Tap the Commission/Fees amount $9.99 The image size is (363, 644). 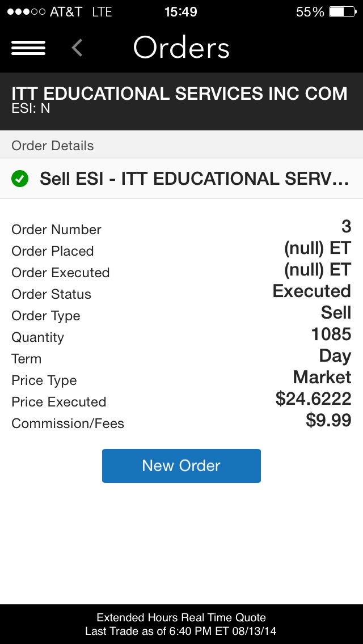[328, 421]
